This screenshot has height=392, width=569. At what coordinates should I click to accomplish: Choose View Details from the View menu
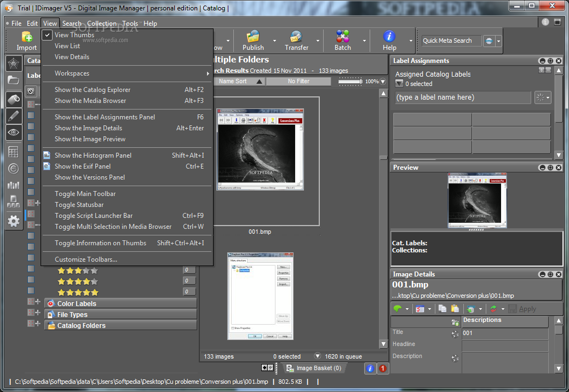(x=127, y=57)
